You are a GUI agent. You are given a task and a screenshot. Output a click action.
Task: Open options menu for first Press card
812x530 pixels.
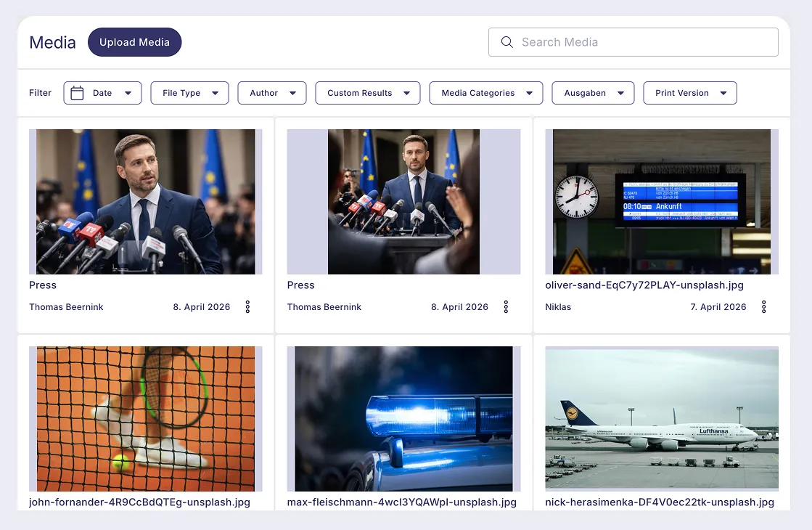(247, 306)
